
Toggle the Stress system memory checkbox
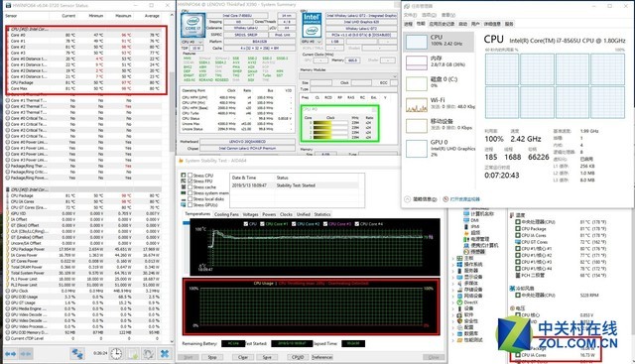point(190,193)
